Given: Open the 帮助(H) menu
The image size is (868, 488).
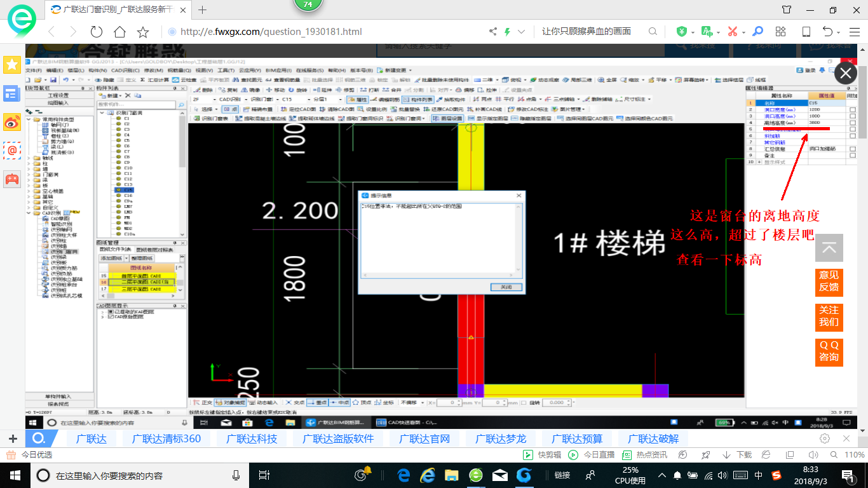Looking at the screenshot, I should [336, 71].
